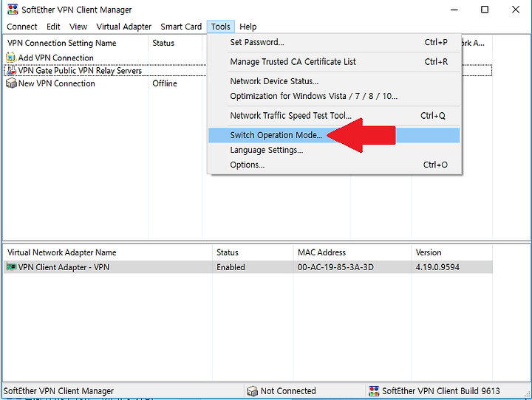
Task: Click the Not Connected status text
Action: pyautogui.click(x=288, y=391)
